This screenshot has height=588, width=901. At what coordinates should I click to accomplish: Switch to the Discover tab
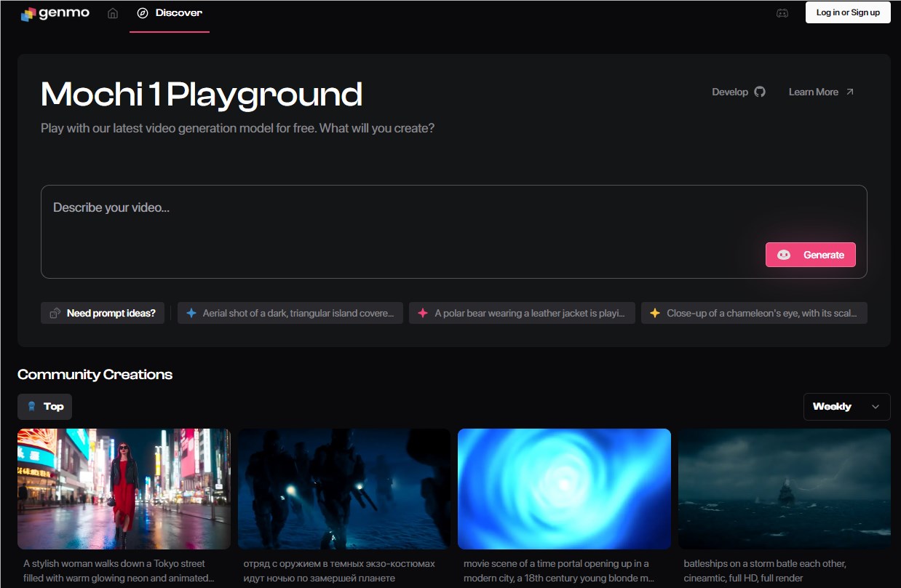[170, 13]
